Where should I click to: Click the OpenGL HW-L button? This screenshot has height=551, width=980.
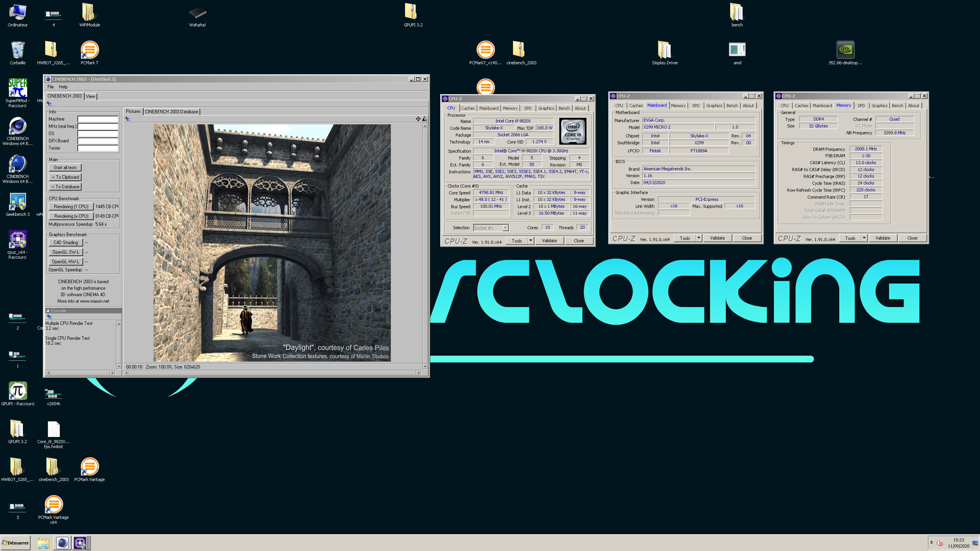[x=66, y=262]
